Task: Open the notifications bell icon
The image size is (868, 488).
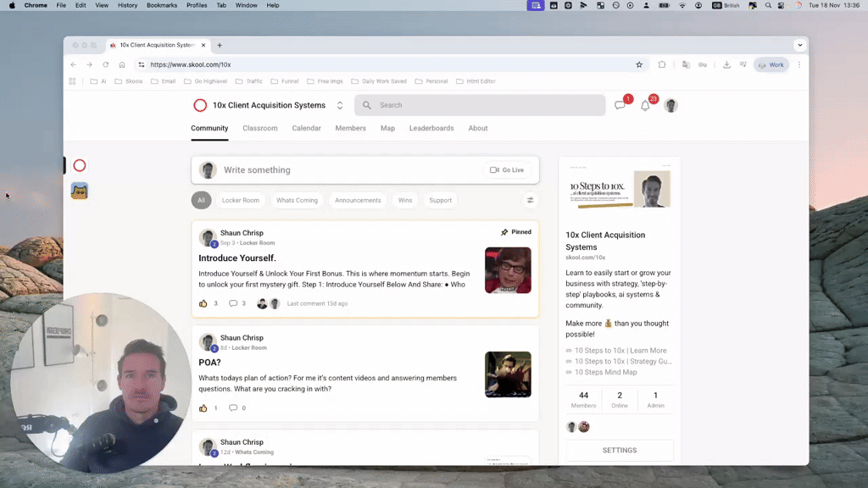Action: 645,105
